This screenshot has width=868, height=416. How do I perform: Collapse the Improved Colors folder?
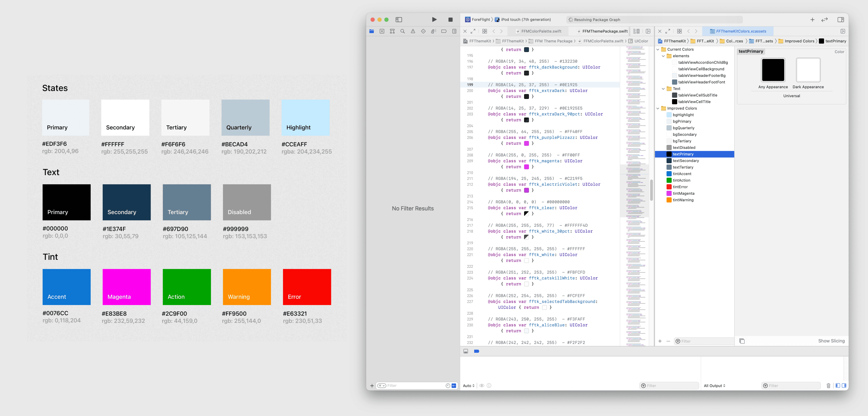658,109
